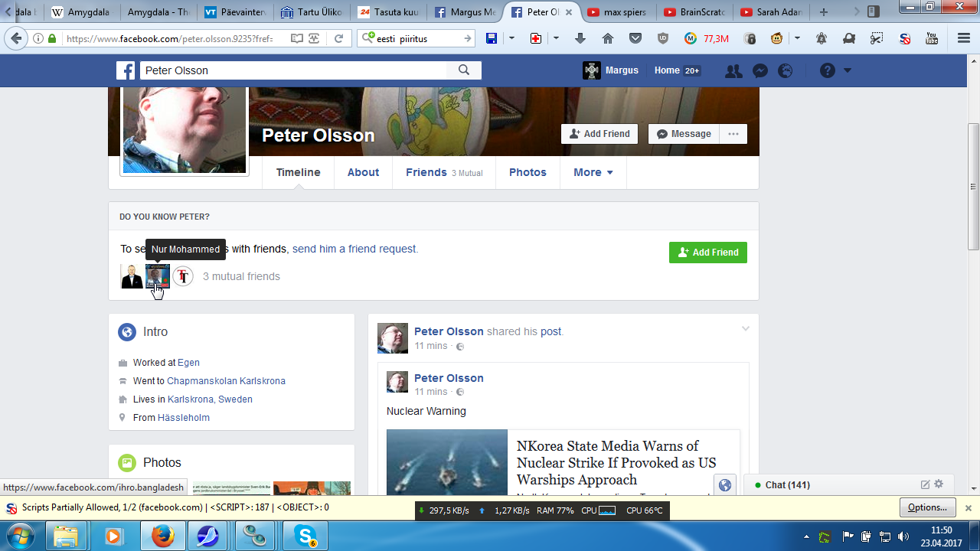Click the green Add Friend button
The width and height of the screenshot is (980, 551).
pyautogui.click(x=708, y=253)
